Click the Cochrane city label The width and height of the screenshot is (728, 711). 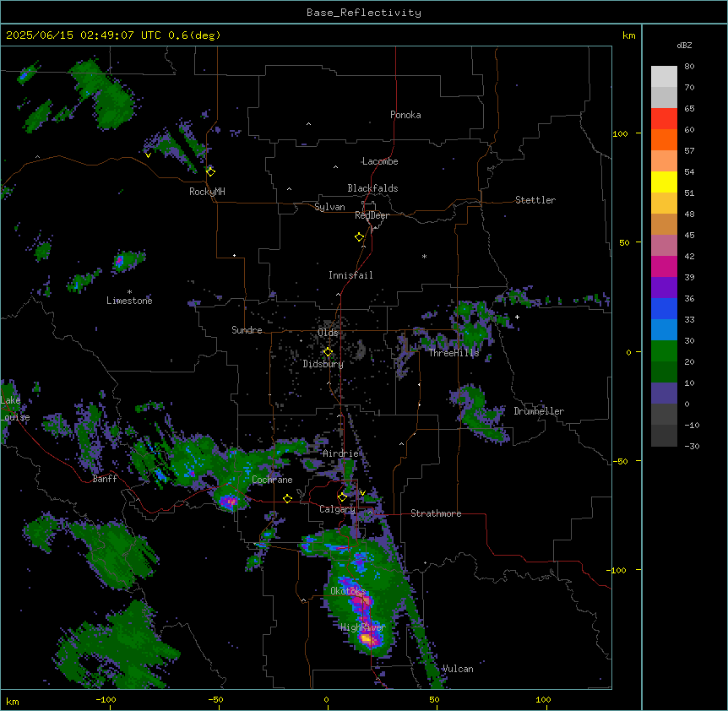coord(272,480)
